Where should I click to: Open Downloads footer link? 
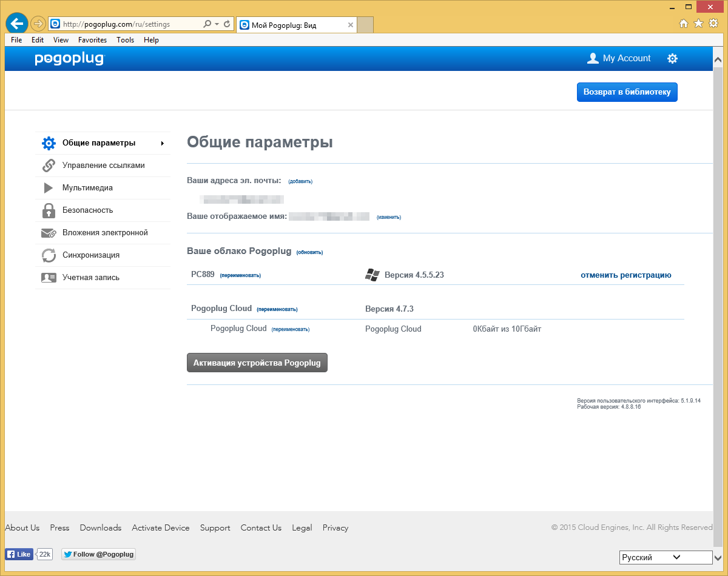[101, 527]
